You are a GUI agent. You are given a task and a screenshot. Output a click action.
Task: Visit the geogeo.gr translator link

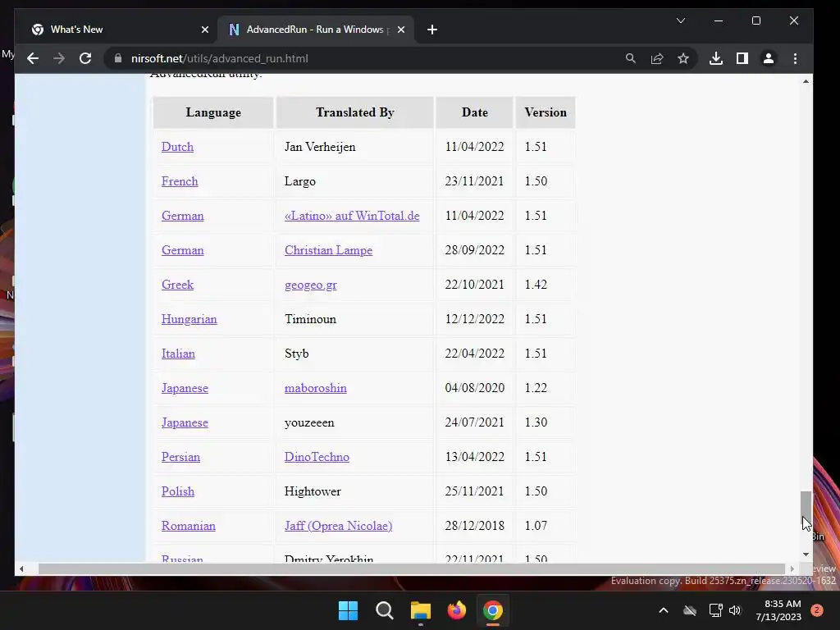[x=311, y=285]
